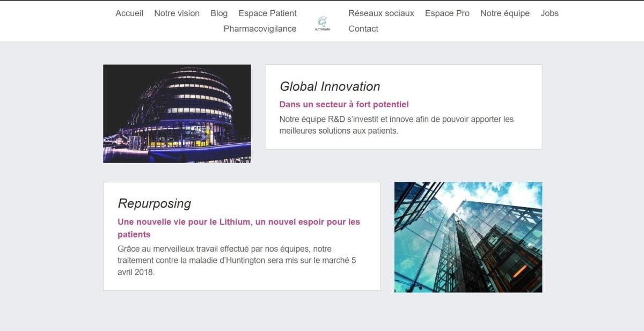Open the Espace Pro section

tap(447, 13)
